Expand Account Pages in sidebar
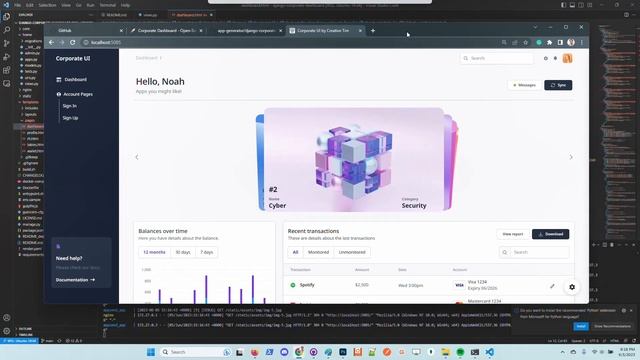Screen dimensions: 640x360 click(x=75, y=94)
